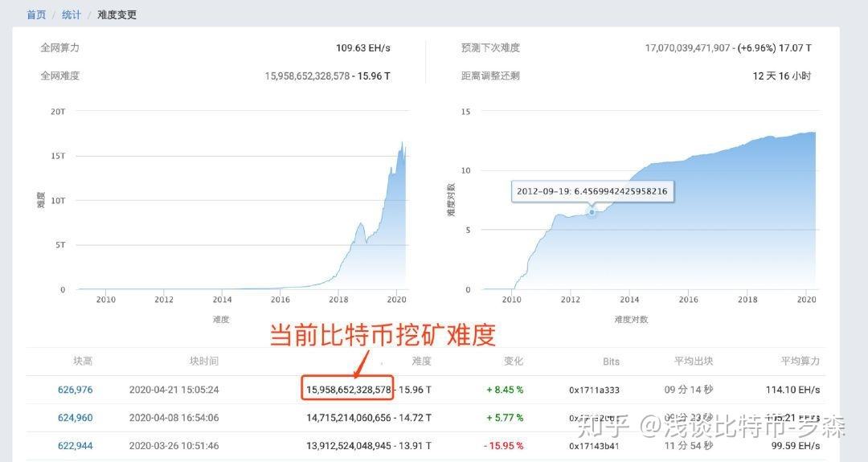Click the 块时间 column header
This screenshot has height=462, width=868.
203,362
